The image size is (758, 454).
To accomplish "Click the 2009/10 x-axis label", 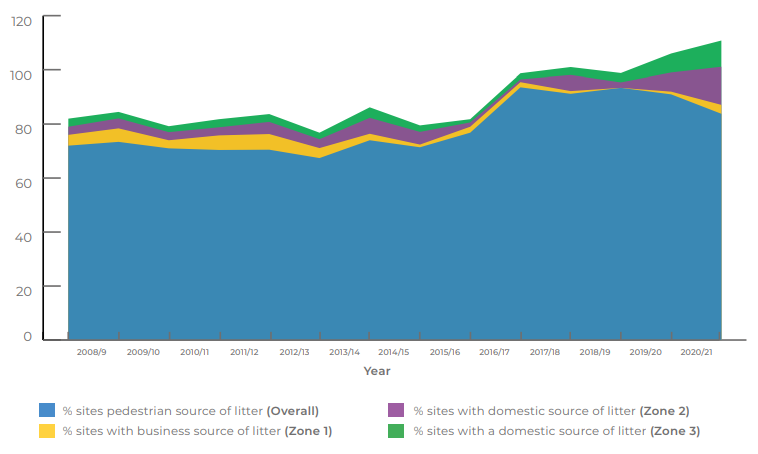I will coord(143,352).
